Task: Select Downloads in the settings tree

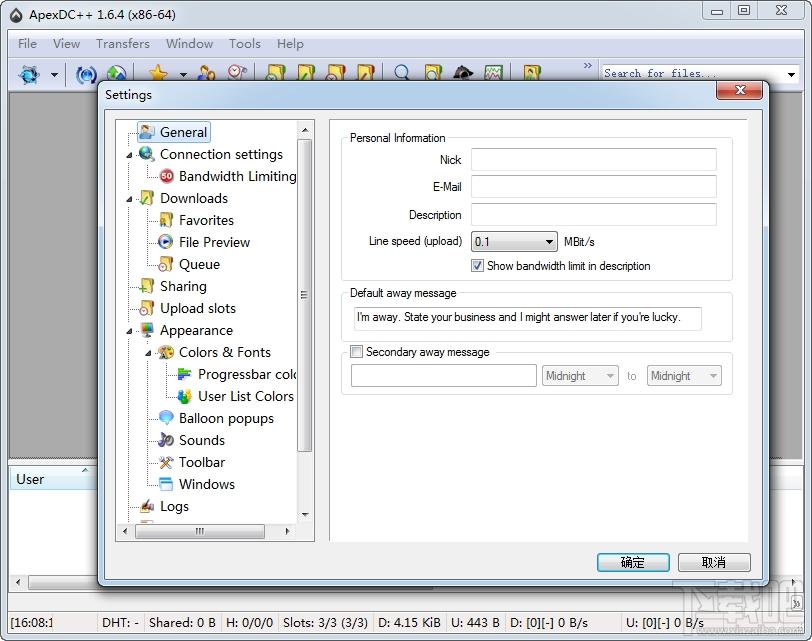Action: point(194,198)
